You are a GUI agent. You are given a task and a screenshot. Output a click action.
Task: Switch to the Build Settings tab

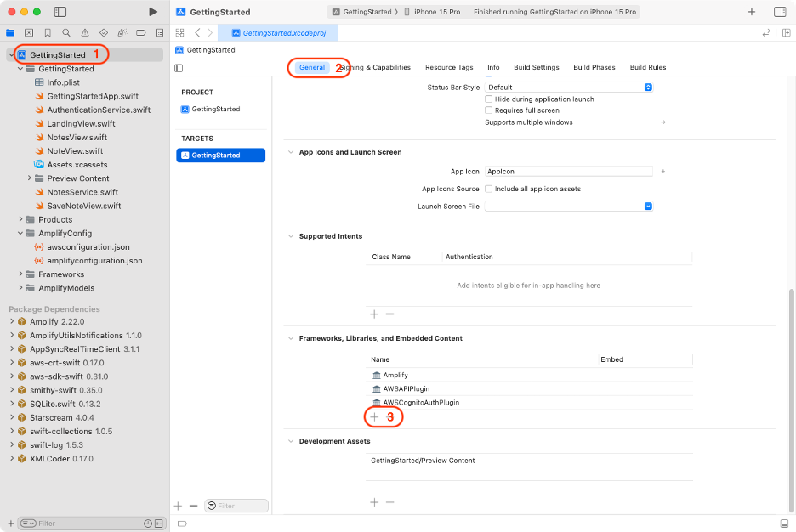click(537, 67)
